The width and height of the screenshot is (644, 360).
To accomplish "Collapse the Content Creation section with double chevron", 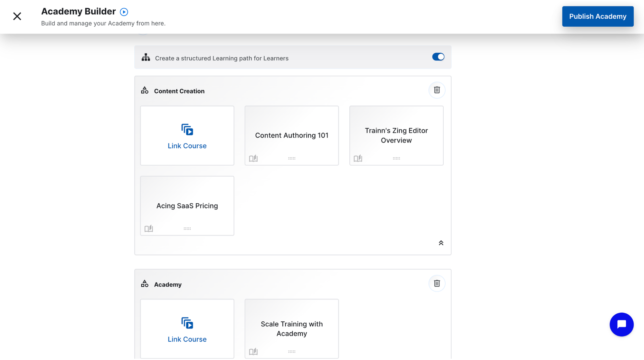I will (x=441, y=243).
